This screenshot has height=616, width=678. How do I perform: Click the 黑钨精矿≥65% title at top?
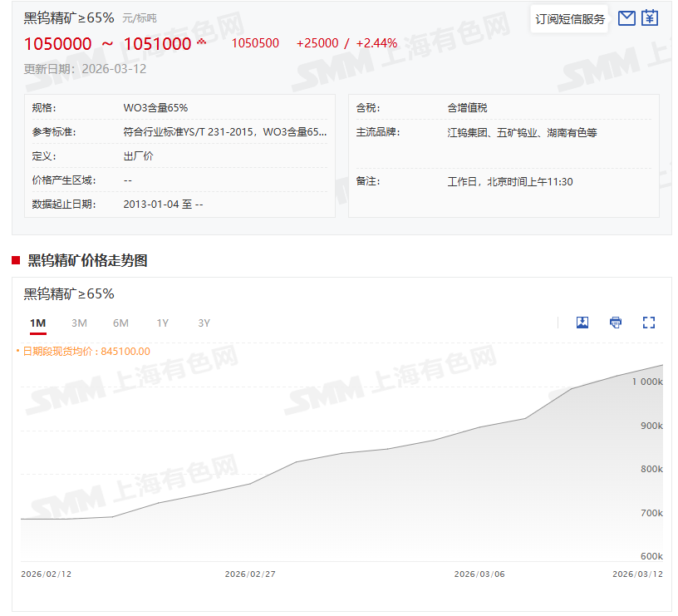coord(69,17)
